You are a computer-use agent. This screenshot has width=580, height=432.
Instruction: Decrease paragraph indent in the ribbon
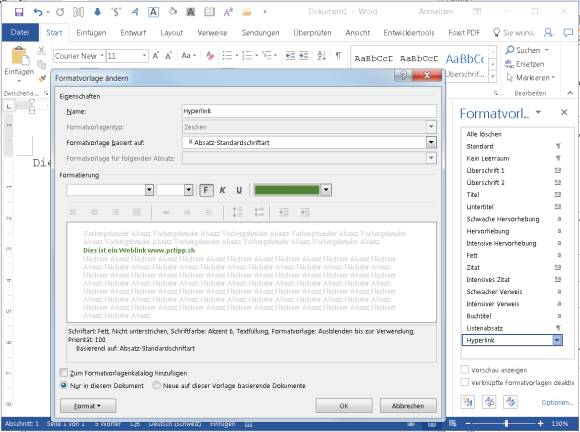coord(290,56)
